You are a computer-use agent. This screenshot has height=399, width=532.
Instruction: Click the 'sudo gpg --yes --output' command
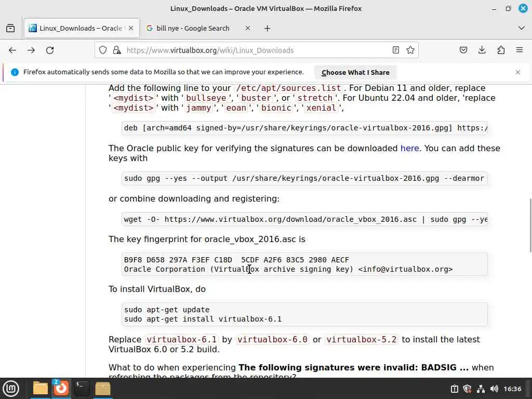(x=304, y=179)
